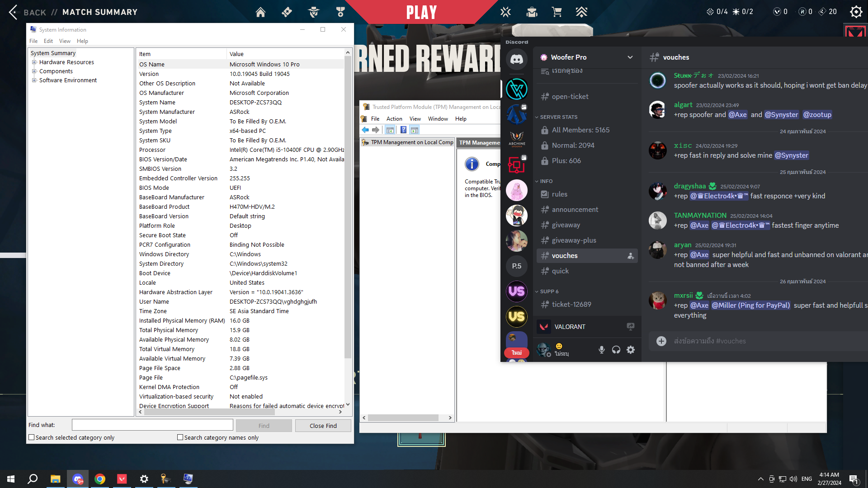Show hidden system tray icons
This screenshot has width=868, height=488.
click(x=760, y=479)
